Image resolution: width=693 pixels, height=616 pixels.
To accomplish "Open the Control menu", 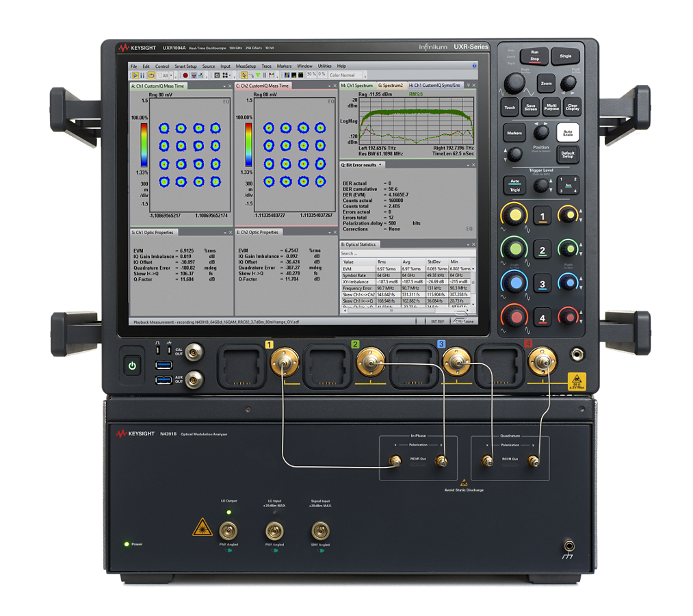I will [x=162, y=66].
